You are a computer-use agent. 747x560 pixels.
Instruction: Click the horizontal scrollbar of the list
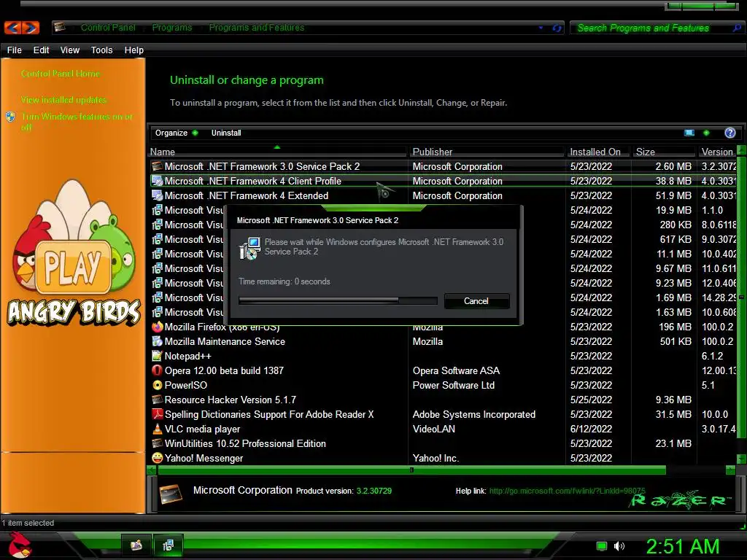coord(411,470)
